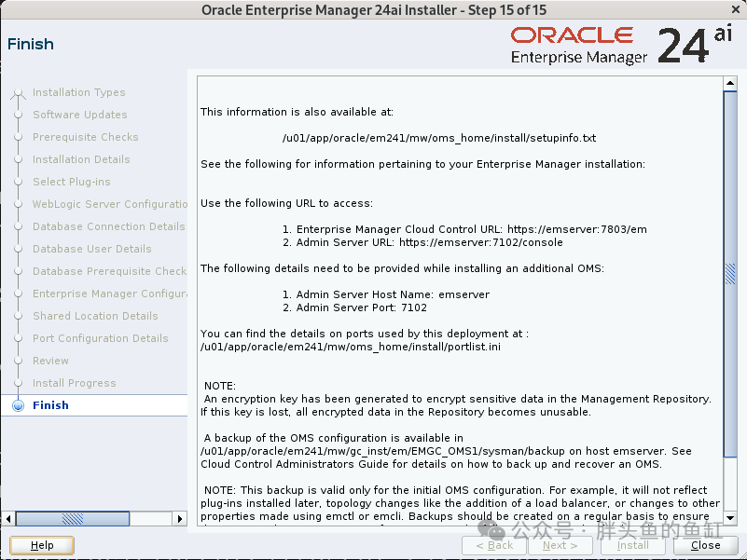Select the Installation Types step

pos(78,92)
